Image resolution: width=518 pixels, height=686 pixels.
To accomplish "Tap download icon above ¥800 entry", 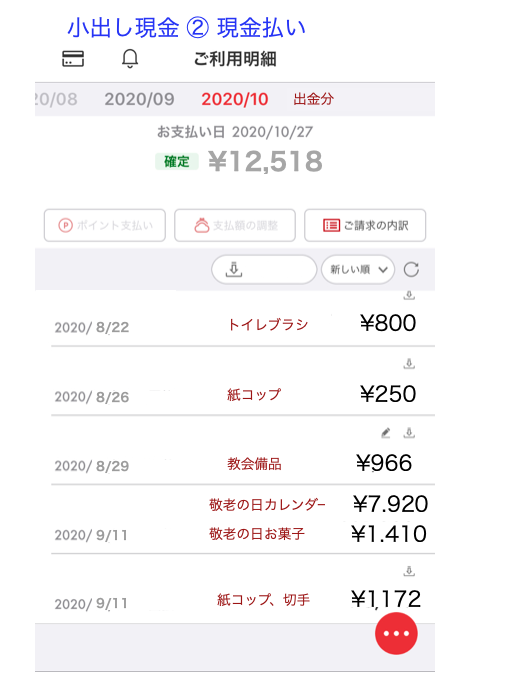I will pos(409,295).
